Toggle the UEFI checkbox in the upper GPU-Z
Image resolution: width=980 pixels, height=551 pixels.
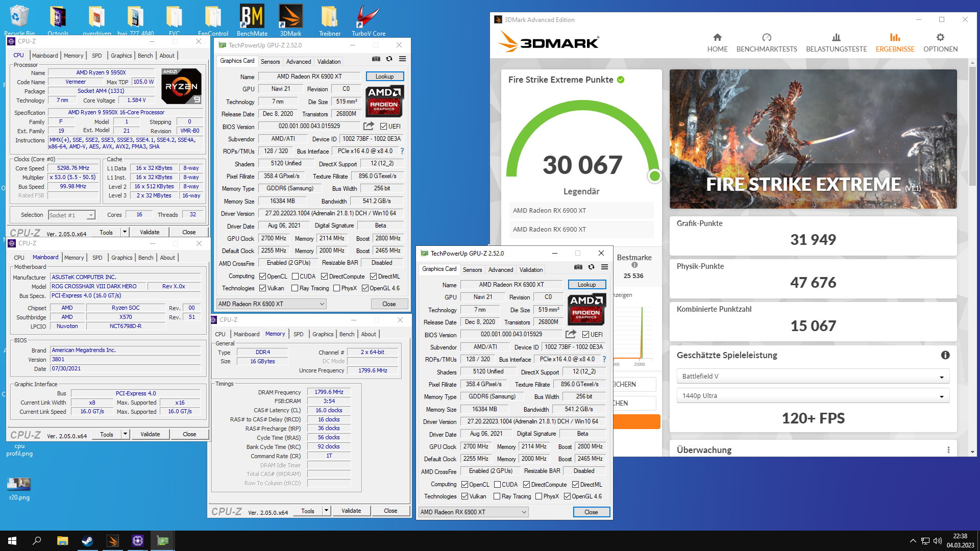[384, 127]
